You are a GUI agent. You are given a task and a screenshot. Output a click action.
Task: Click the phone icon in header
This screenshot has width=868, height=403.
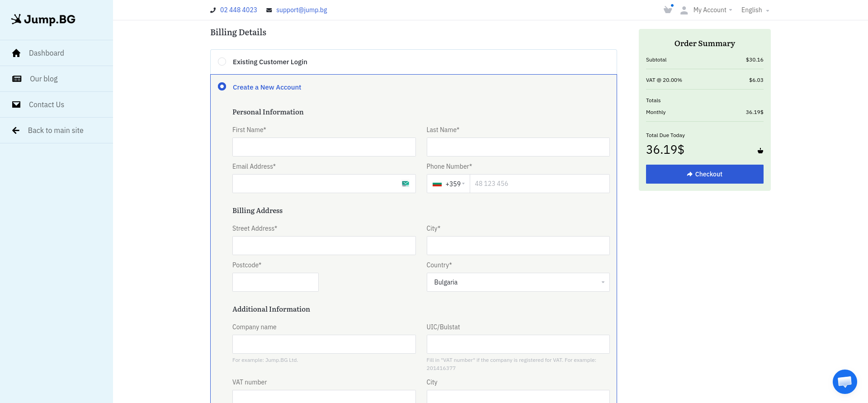pos(213,10)
